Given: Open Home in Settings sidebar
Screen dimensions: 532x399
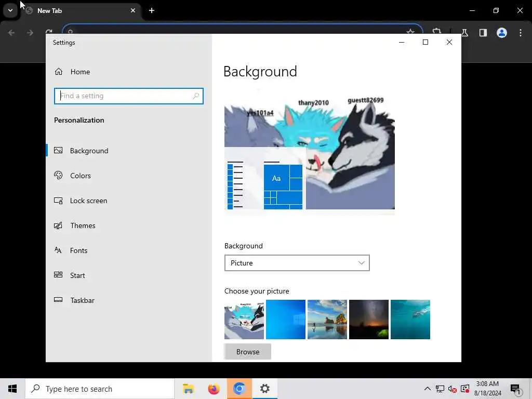Looking at the screenshot, I should [129, 72].
